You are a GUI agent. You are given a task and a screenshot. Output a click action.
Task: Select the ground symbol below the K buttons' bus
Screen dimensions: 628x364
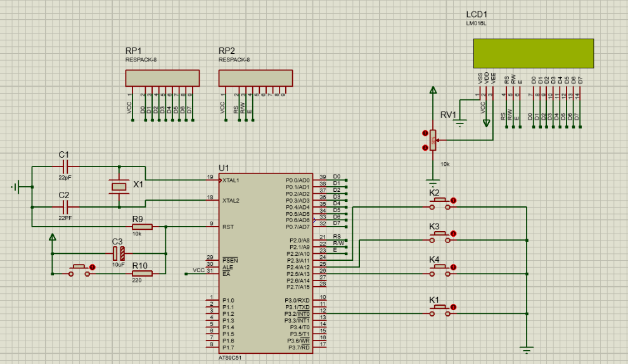click(x=527, y=350)
